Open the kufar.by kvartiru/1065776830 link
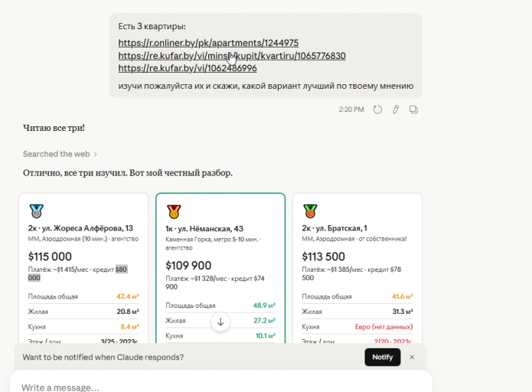 coord(232,56)
